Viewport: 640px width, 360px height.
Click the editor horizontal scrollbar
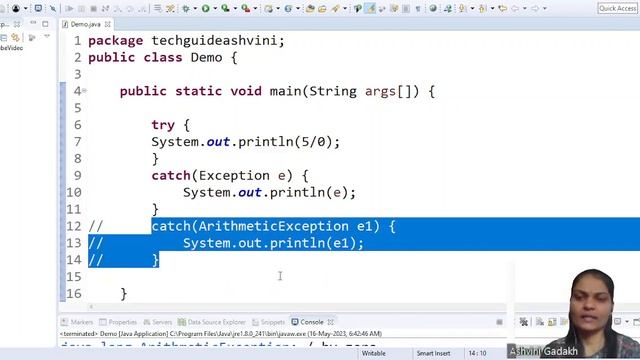point(298,306)
